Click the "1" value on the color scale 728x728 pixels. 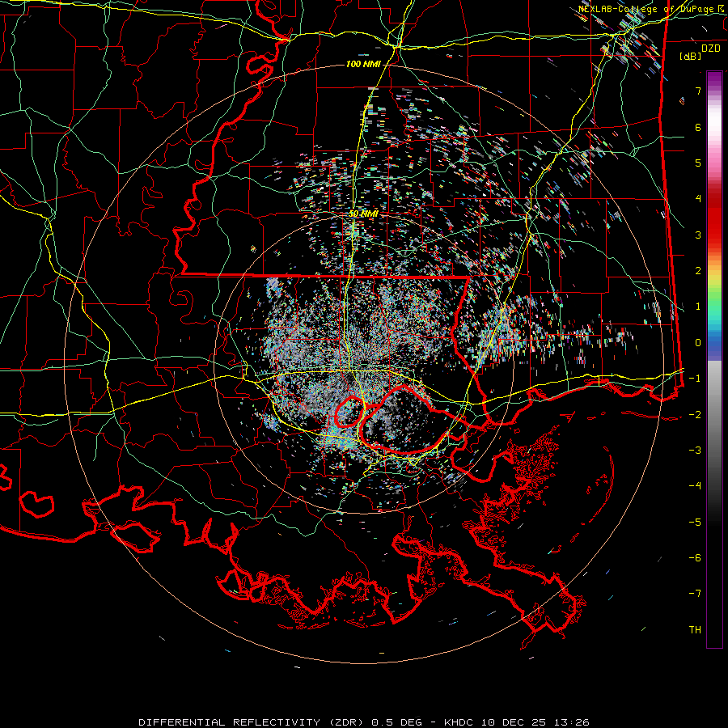point(698,307)
